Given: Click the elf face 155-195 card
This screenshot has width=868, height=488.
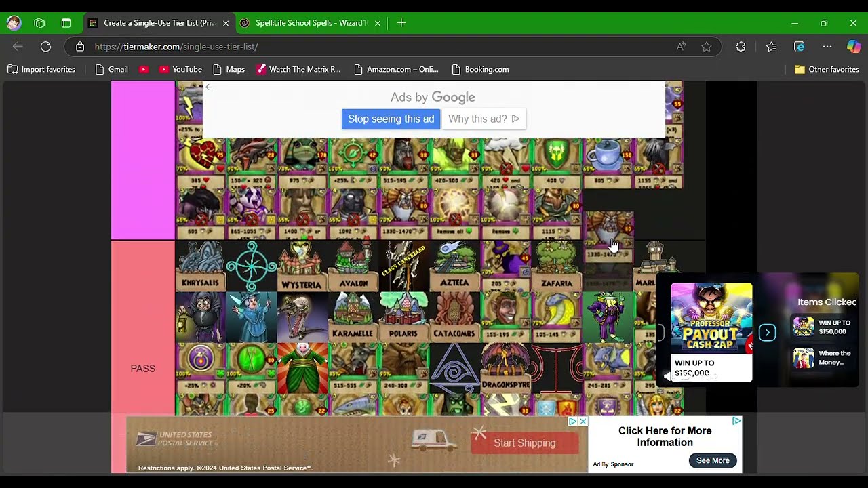Looking at the screenshot, I should [506, 317].
